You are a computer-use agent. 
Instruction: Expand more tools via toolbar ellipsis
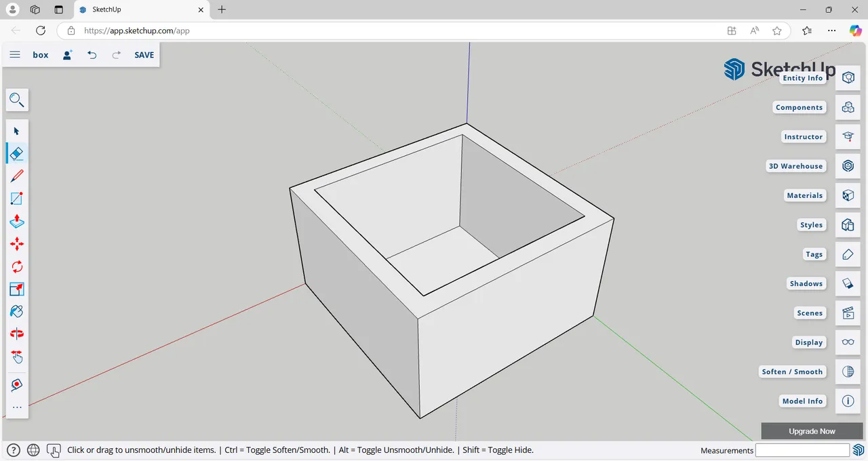(17, 407)
